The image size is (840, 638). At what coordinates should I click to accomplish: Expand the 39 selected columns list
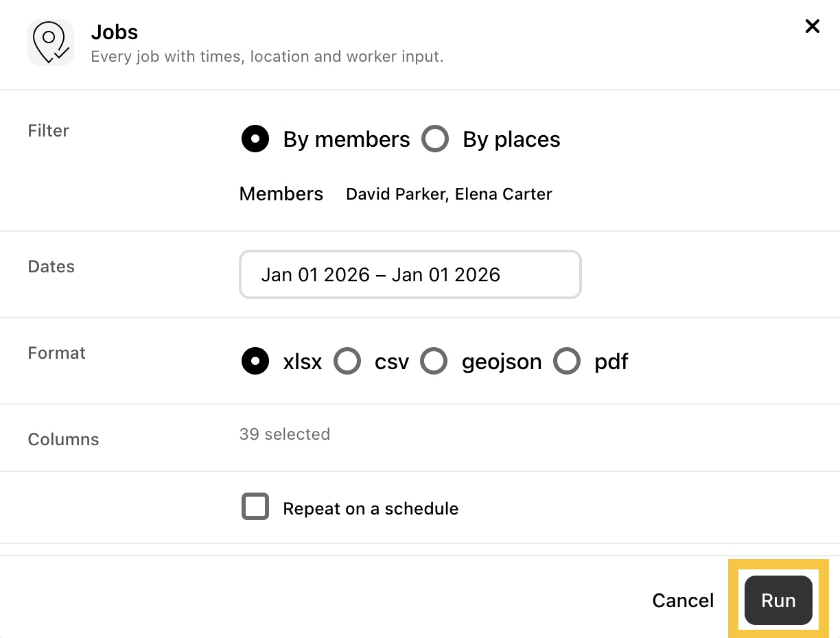pos(285,434)
